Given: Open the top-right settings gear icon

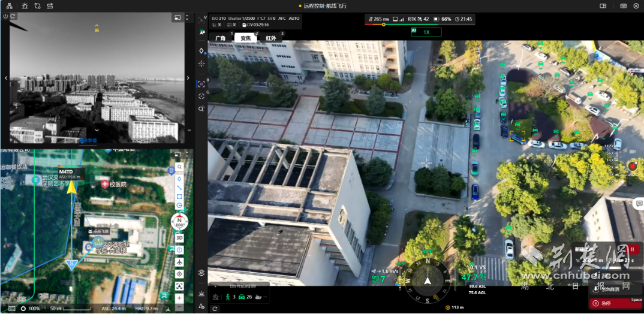Looking at the screenshot, I should click(636, 5).
